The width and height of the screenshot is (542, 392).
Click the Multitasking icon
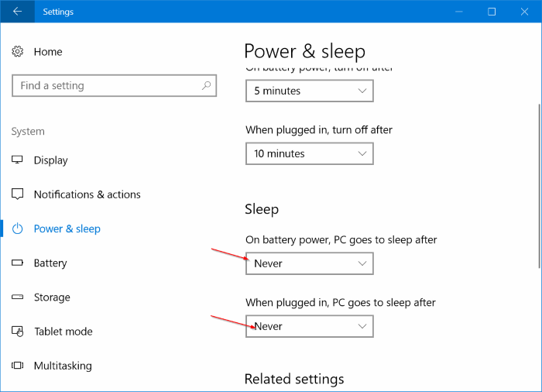click(x=18, y=366)
